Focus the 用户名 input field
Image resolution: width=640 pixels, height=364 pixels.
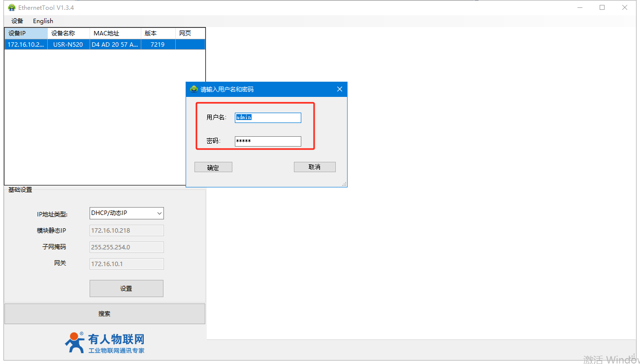(x=268, y=118)
